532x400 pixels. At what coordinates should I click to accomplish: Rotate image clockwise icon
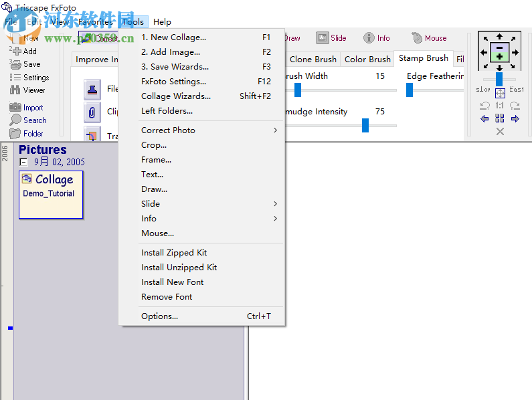(x=515, y=106)
